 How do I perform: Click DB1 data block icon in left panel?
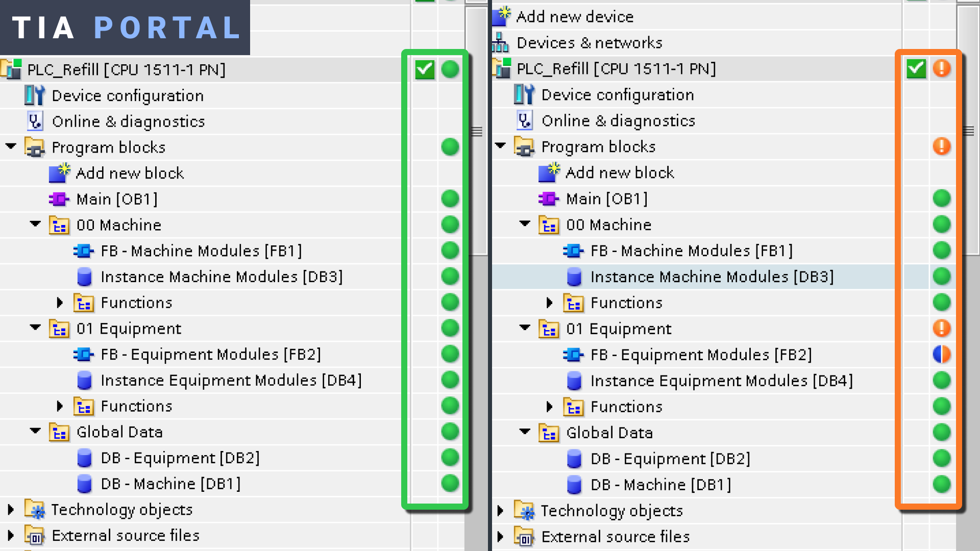tap(84, 484)
